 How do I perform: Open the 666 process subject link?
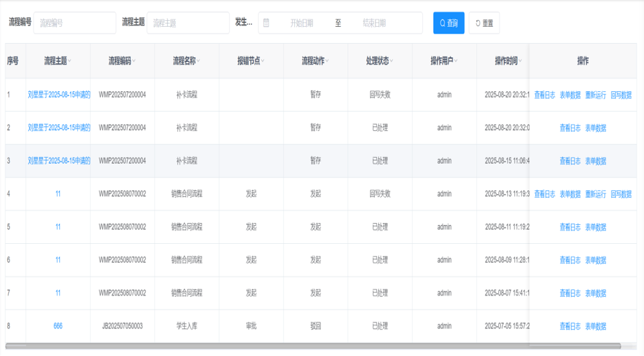(x=58, y=326)
